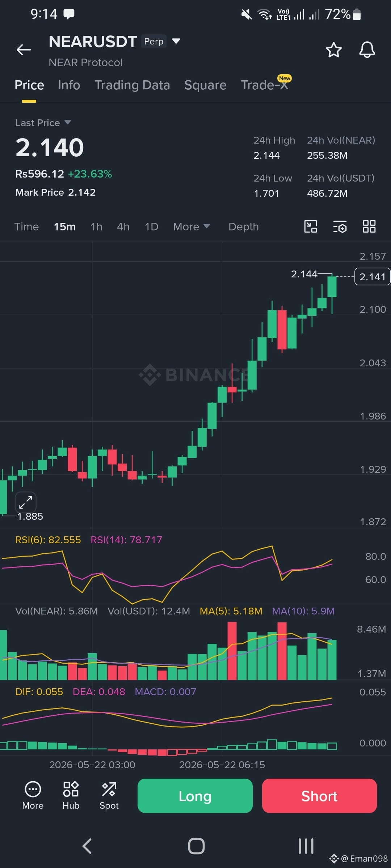
Task: Show Depth chart
Action: pos(244,227)
